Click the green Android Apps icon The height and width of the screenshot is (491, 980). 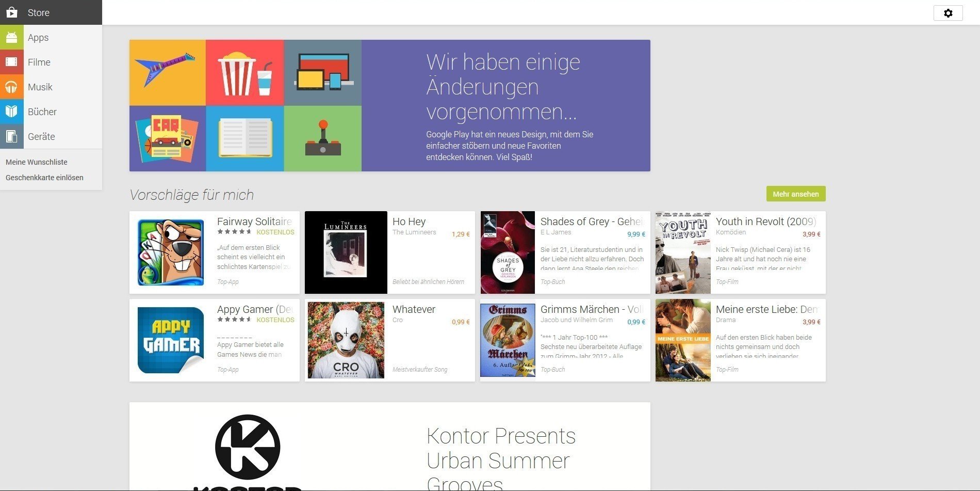tap(12, 37)
